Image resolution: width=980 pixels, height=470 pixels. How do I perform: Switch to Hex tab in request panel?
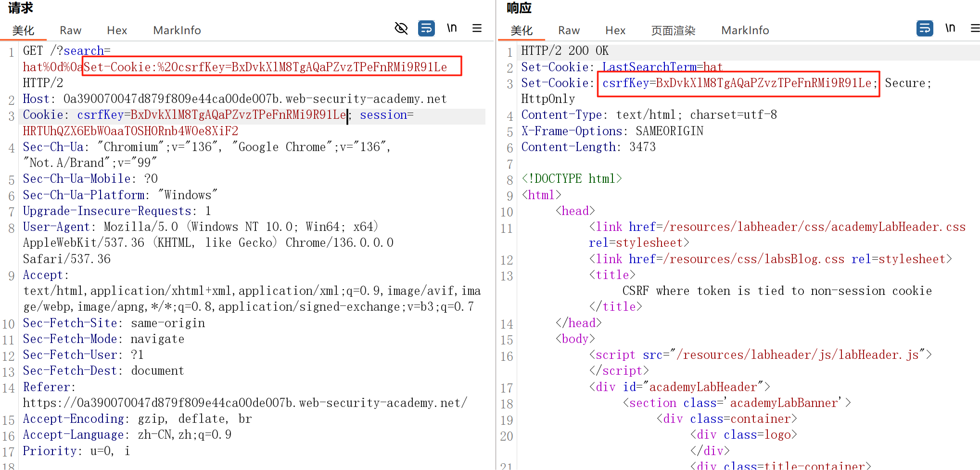tap(117, 30)
